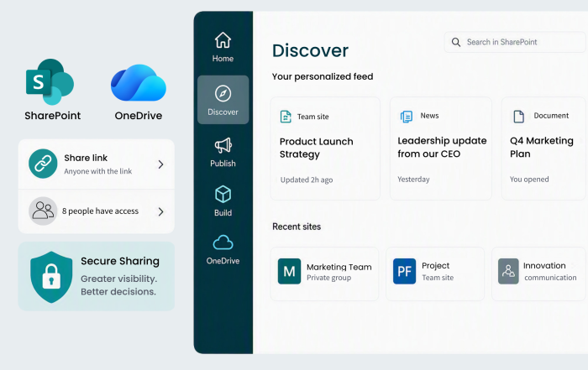This screenshot has width=588, height=370.
Task: Click the "OneDrive" product name under logo
Action: coord(139,116)
